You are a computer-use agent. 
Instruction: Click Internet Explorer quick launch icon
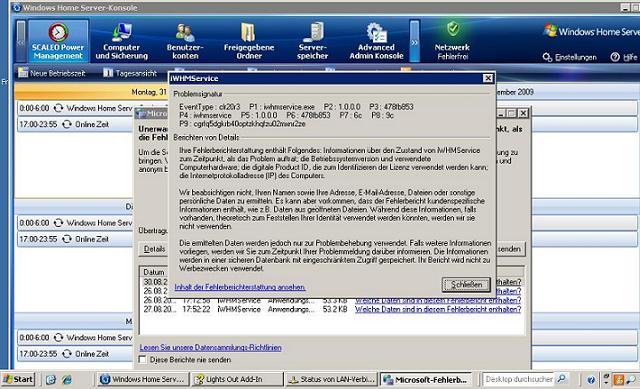click(x=67, y=380)
